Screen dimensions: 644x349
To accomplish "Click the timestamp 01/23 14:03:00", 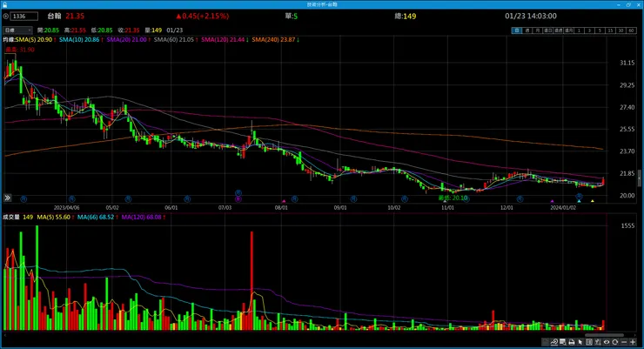I will click(531, 16).
